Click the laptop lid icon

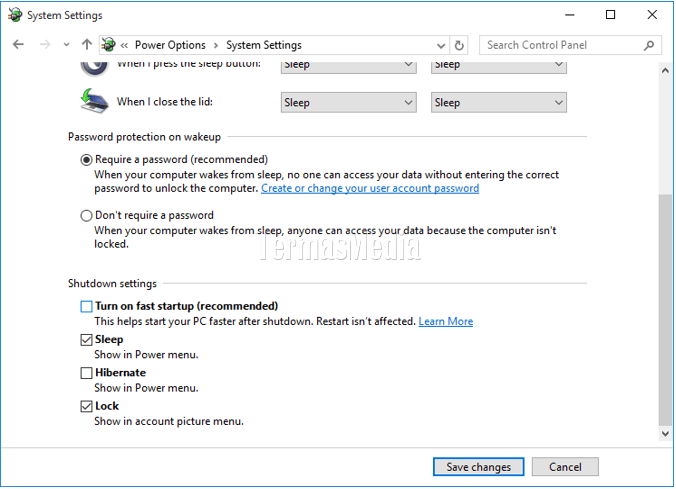tap(94, 101)
